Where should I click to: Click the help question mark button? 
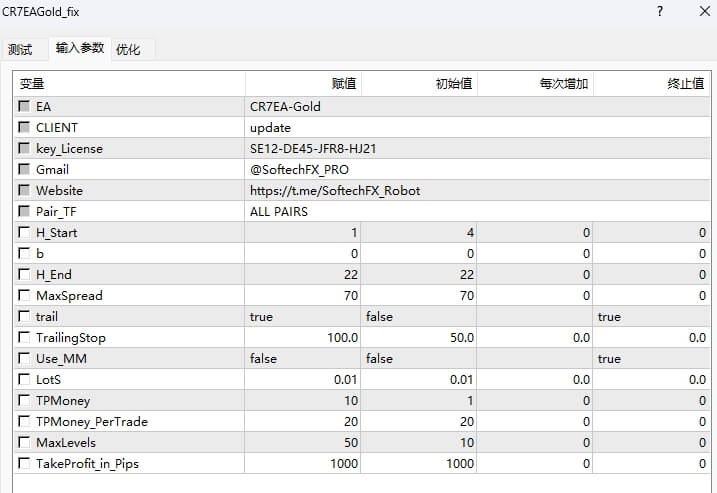660,12
